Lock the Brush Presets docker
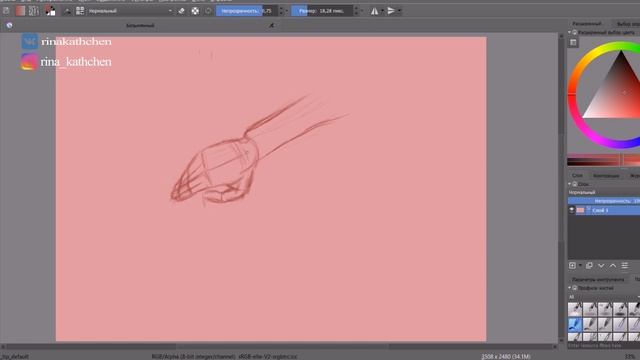This screenshot has width=640, height=360. click(x=575, y=288)
